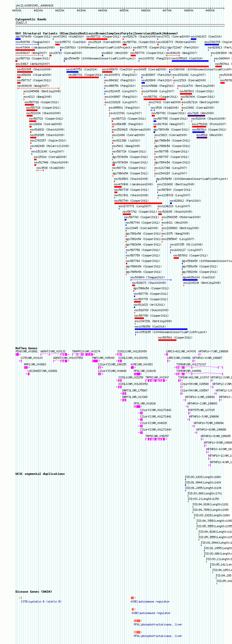This screenshot has width=232, height=644.
Task: Click the red bar under nsv587721 (Cooper2011)
Action: pos(84,77)
